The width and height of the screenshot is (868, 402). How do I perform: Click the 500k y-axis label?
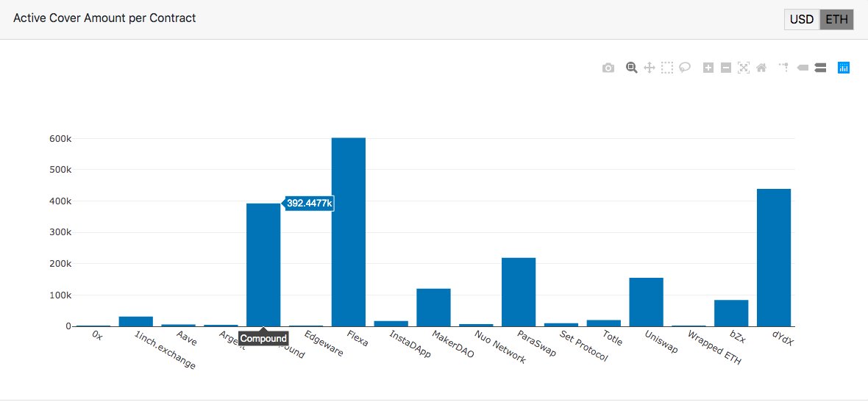[60, 170]
